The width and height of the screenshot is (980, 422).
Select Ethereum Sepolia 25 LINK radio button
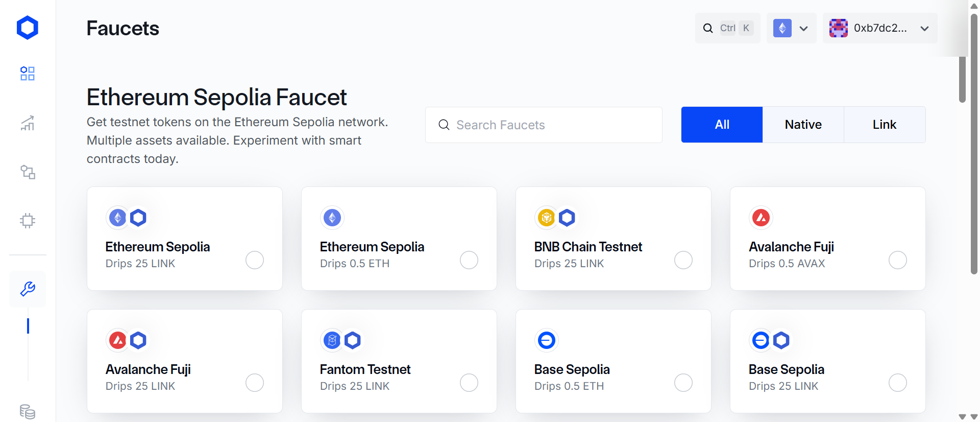click(255, 260)
